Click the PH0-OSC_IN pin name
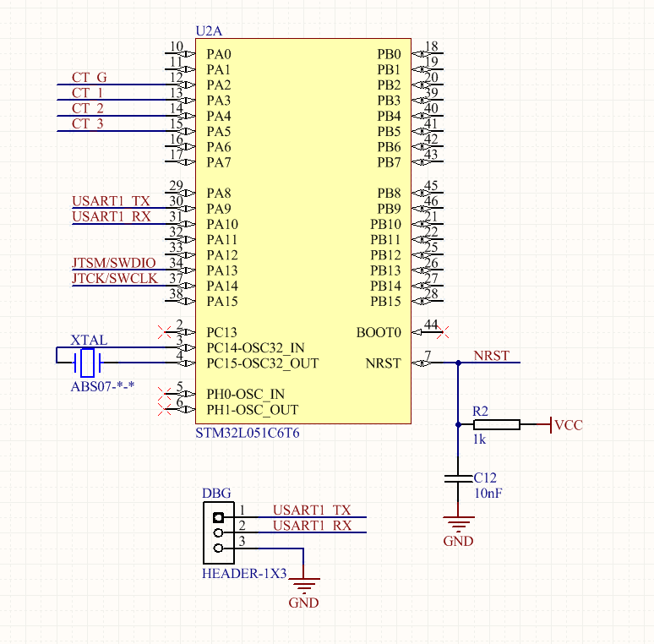Viewport: 654px width, 644px height. click(245, 394)
